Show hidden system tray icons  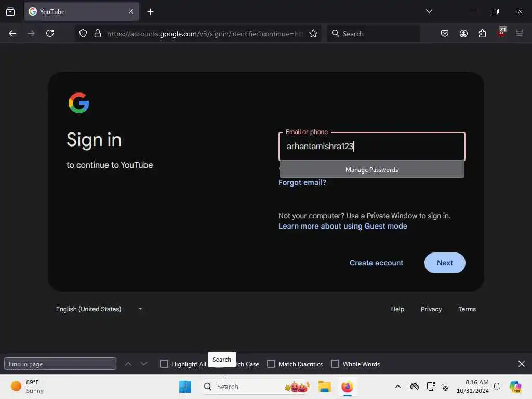point(398,387)
